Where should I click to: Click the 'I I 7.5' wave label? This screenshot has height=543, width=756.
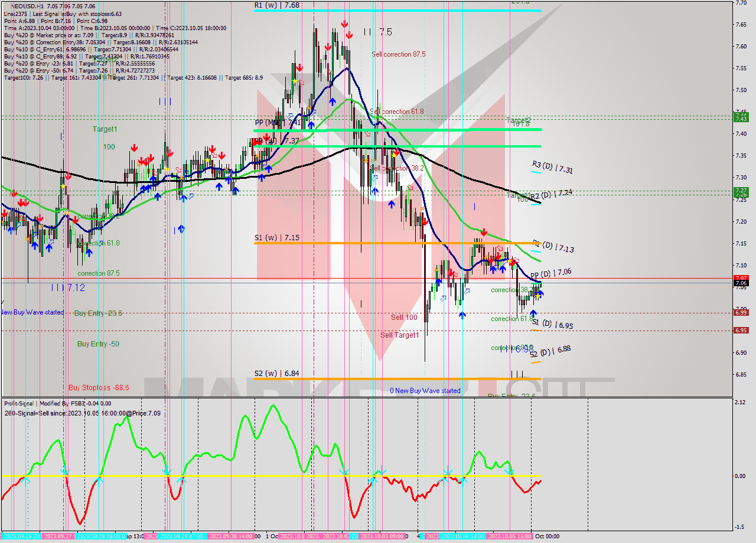pyautogui.click(x=377, y=32)
